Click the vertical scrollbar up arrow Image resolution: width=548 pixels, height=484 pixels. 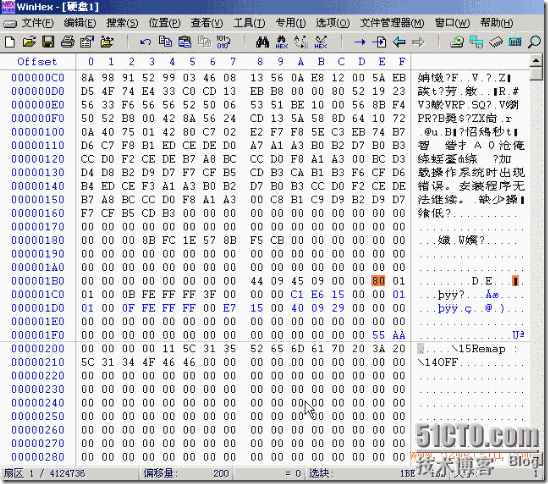coord(536,61)
